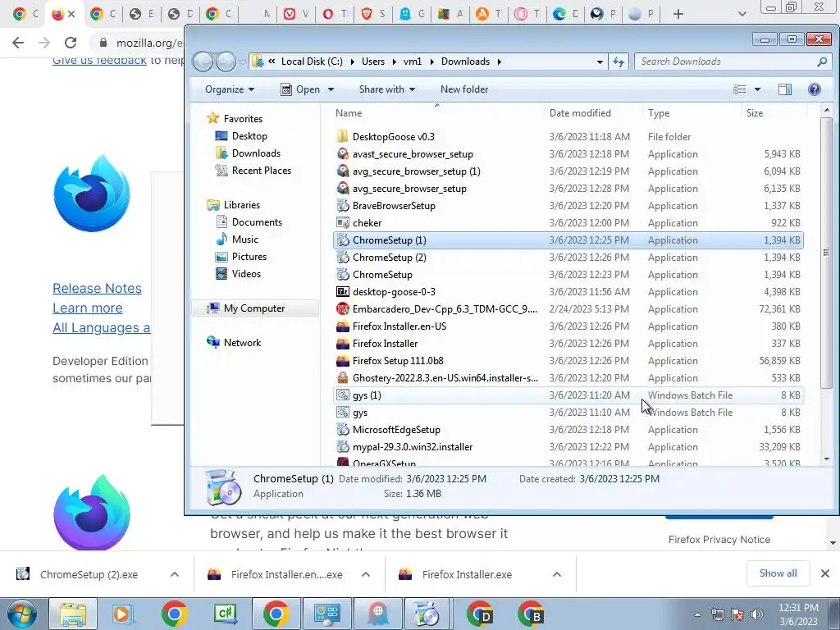
Task: Select the desktop-goose-0-3 7z icon
Action: click(x=343, y=291)
